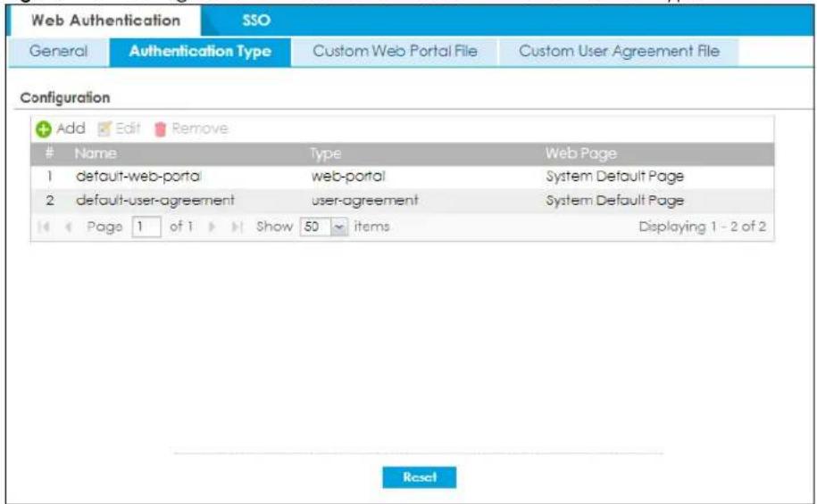This screenshot has width=817, height=504.
Task: Click the Remove button label
Action: (199, 128)
